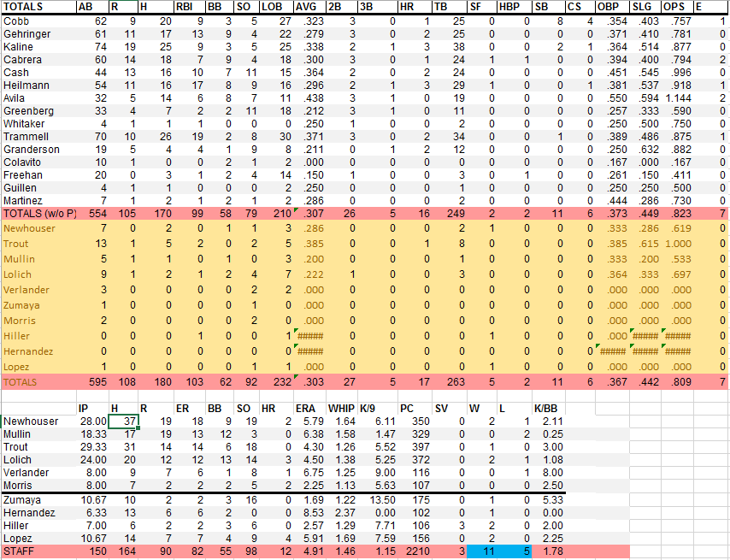Click Zumaya in the yellow batting section

coord(21,305)
